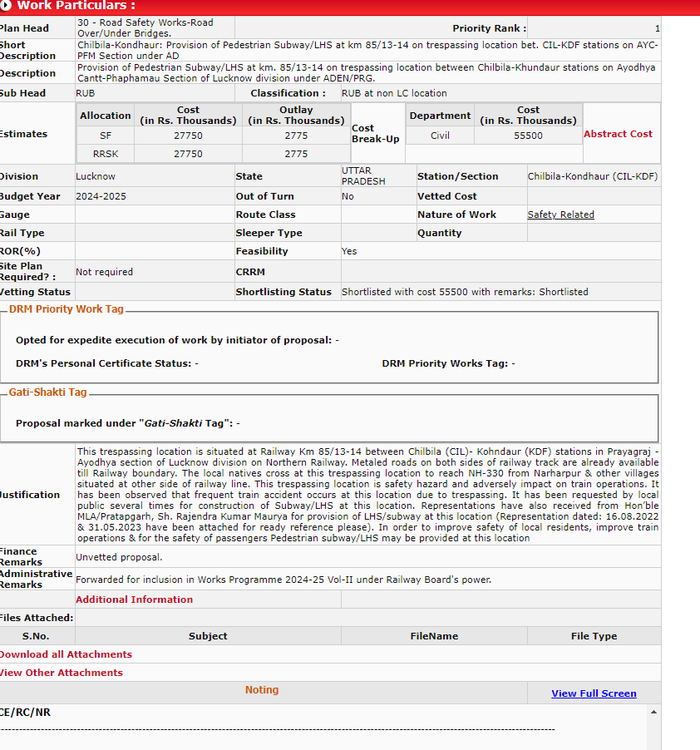This screenshot has height=750, width=700.
Task: Click the FileName column header
Action: (x=434, y=636)
